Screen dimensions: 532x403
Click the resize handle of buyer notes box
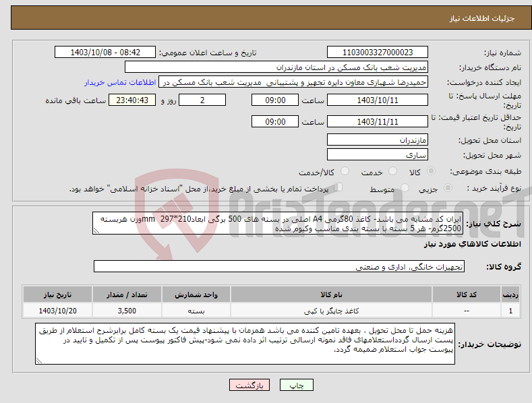[x=39, y=361]
